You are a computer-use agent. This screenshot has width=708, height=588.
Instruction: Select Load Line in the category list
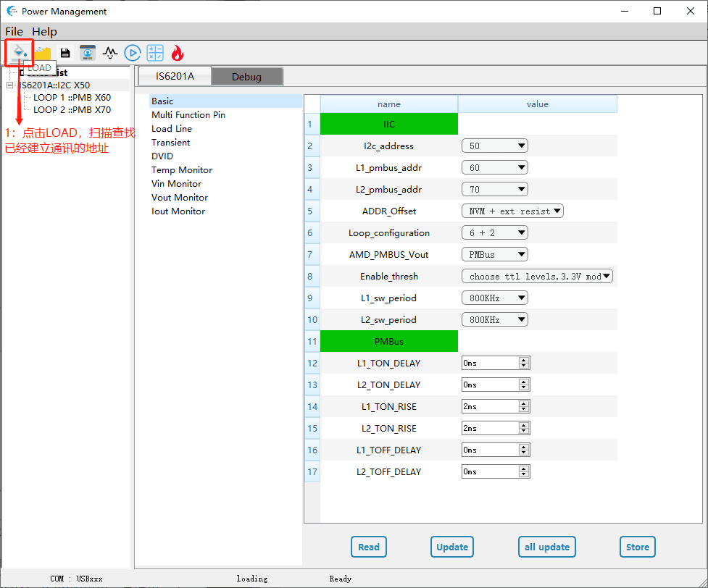coord(172,129)
